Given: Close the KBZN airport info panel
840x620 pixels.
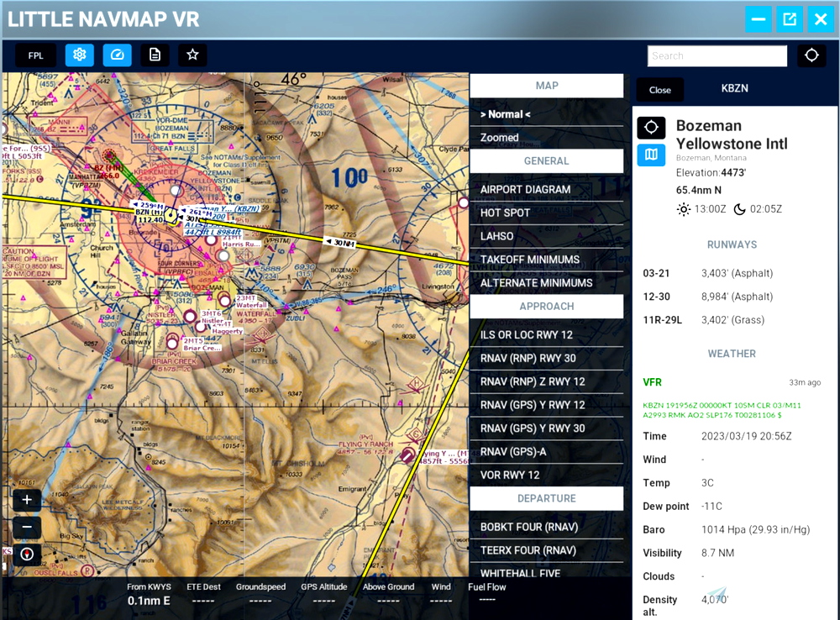Looking at the screenshot, I should click(x=660, y=89).
